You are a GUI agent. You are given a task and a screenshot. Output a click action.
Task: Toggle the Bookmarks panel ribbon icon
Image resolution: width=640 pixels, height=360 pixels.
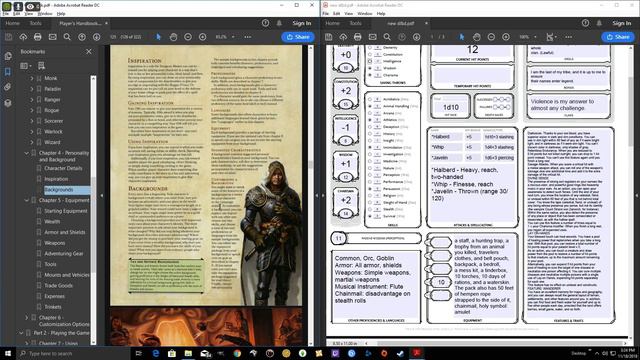click(8, 72)
